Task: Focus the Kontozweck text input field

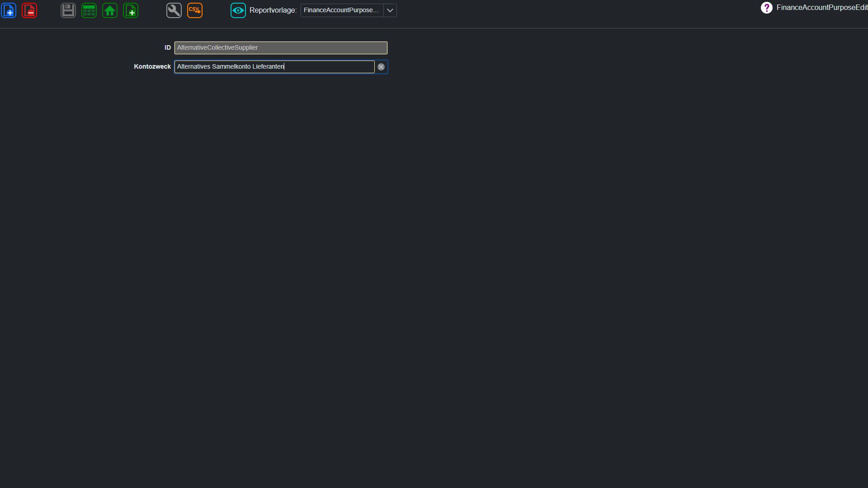Action: [274, 67]
